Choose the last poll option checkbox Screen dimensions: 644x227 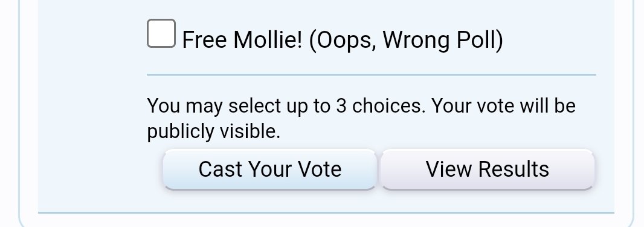coord(161,33)
